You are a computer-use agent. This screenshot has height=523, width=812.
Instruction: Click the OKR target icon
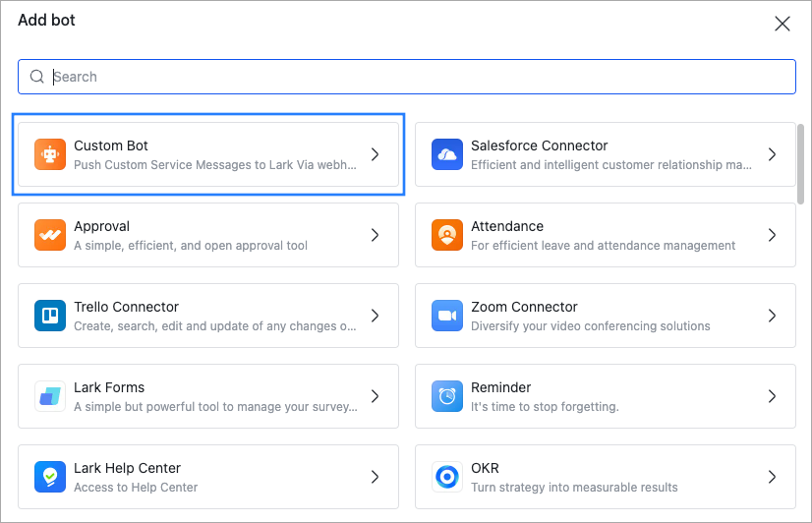pyautogui.click(x=447, y=477)
